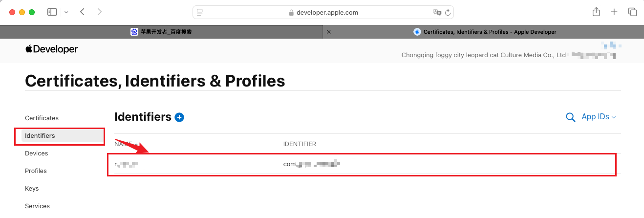This screenshot has width=644, height=218.
Task: Click the translate icon in address bar
Action: coord(436,12)
